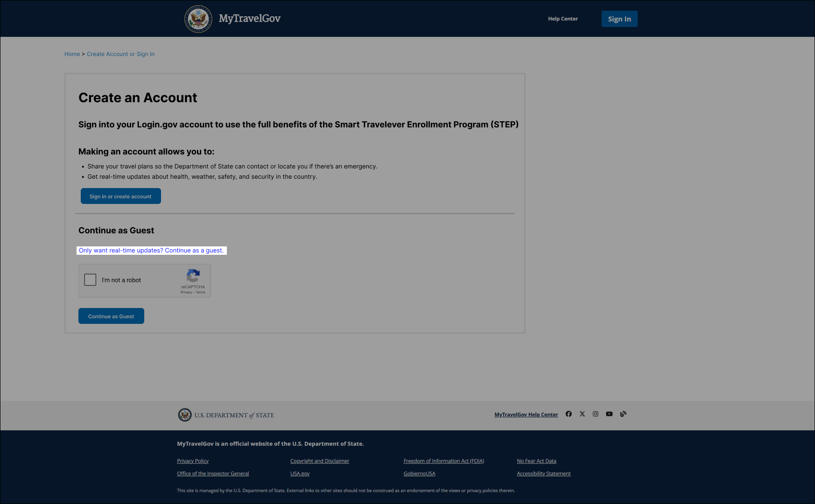Click the MyTravelGov site title
Image resolution: width=815 pixels, height=504 pixels.
click(x=250, y=19)
